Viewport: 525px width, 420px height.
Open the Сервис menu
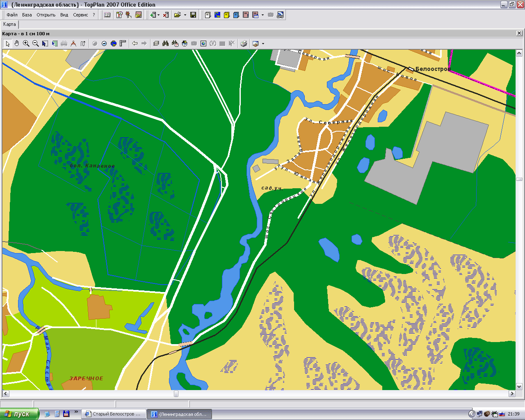80,15
